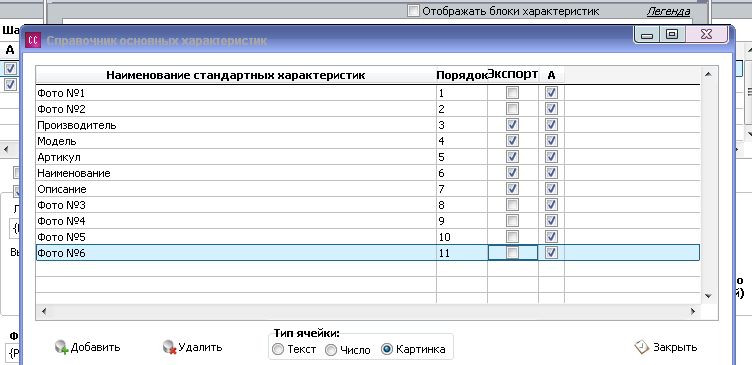Select the Фото №1 name cell
The image size is (752, 365).
pos(236,93)
